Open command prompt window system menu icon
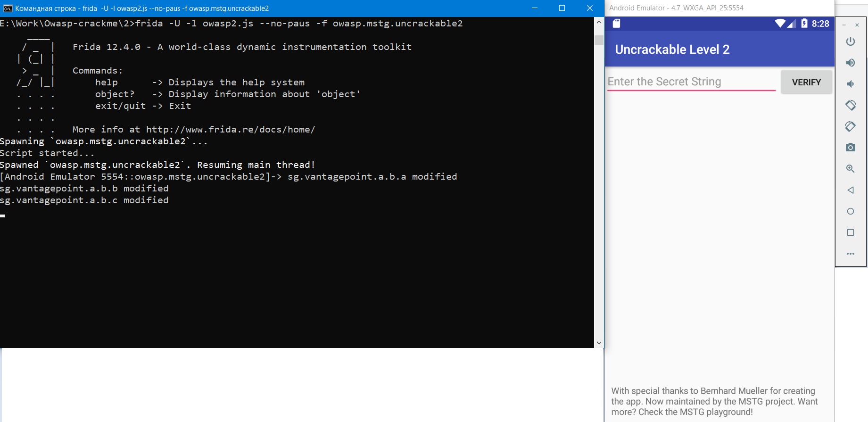Image resolution: width=868 pixels, height=422 pixels. click(x=8, y=8)
